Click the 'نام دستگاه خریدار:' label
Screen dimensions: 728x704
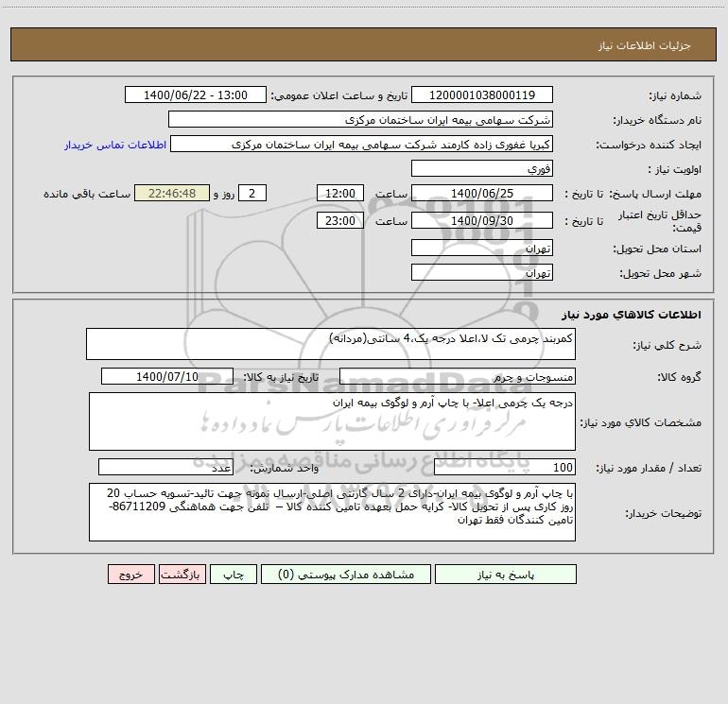[657, 120]
